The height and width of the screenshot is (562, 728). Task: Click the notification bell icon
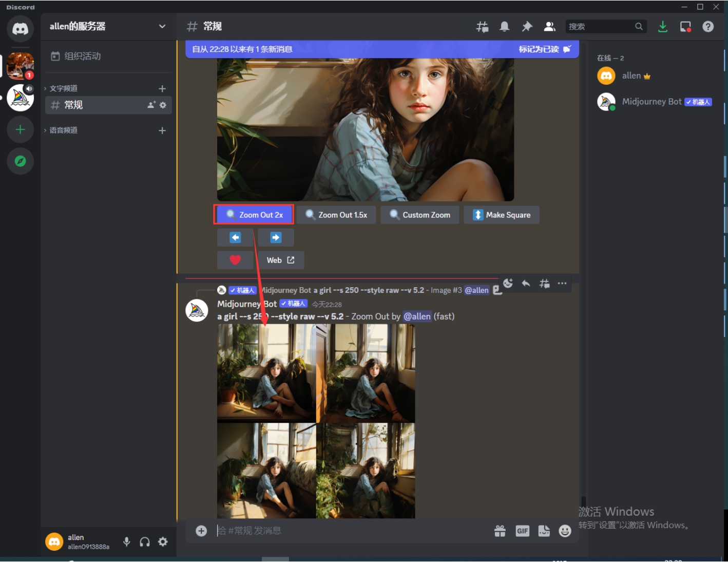[x=505, y=27]
